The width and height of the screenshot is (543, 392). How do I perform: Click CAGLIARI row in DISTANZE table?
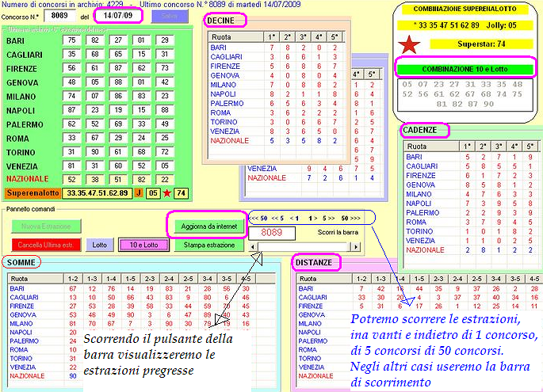pyautogui.click(x=419, y=297)
